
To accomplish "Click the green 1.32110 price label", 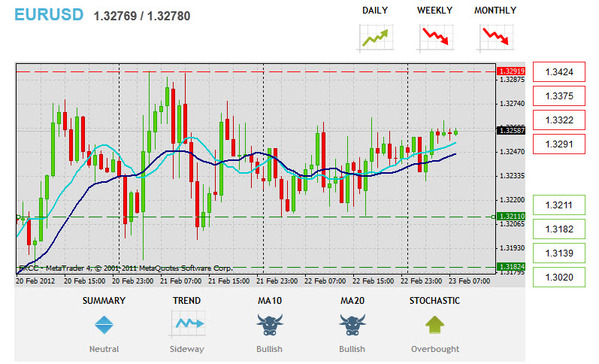I will coord(511,217).
